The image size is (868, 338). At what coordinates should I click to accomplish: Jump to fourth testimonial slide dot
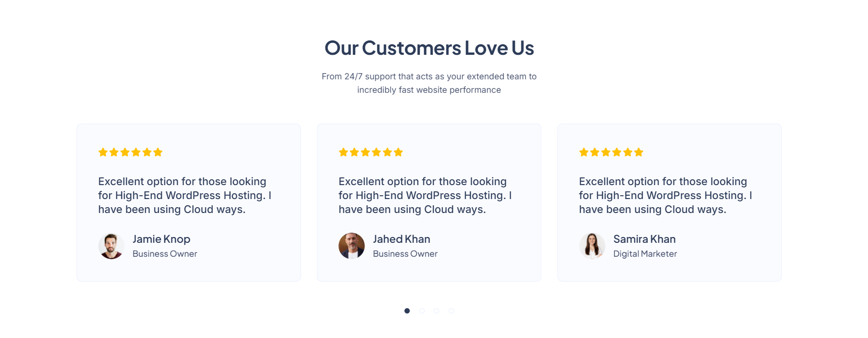(x=451, y=311)
